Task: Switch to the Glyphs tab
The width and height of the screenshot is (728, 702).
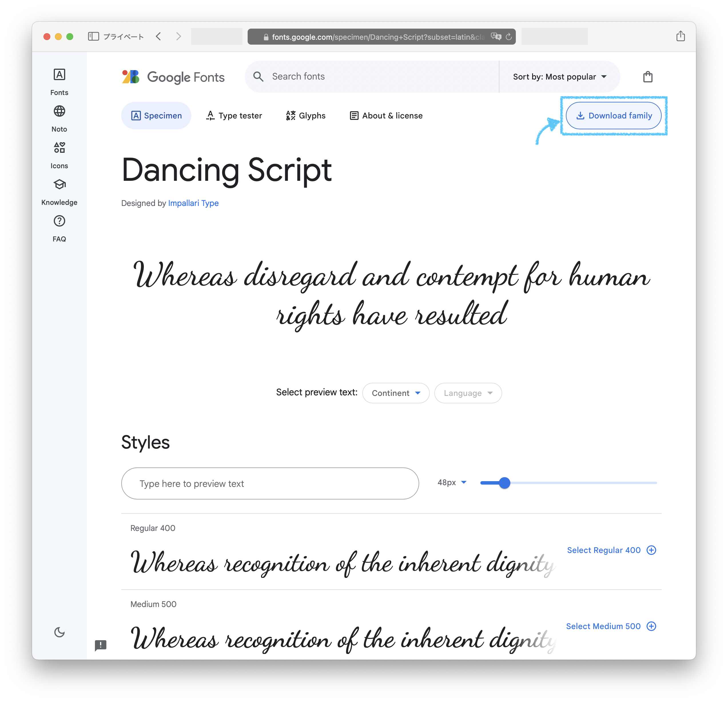Action: pos(306,116)
